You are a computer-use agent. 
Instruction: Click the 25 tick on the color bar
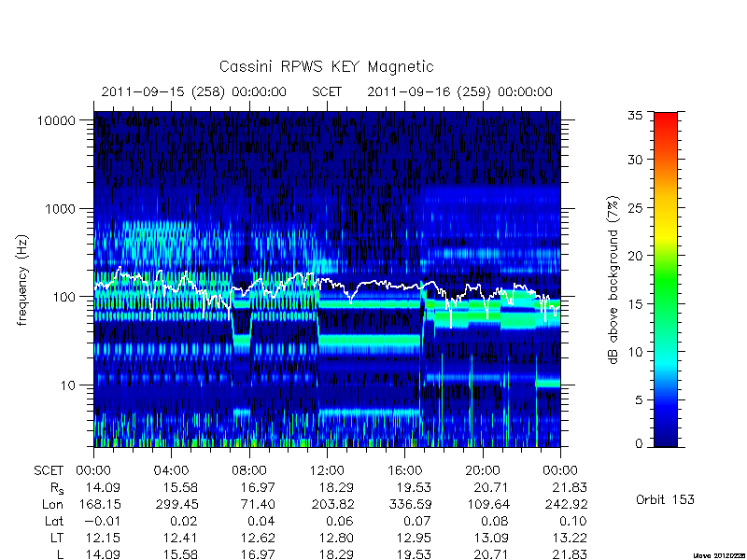point(635,208)
